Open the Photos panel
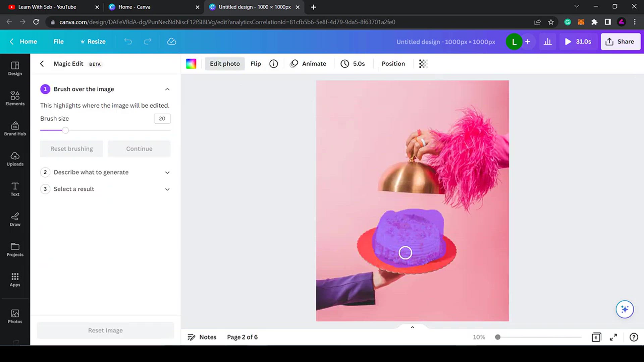Screen dimensions: 644x362 (15, 316)
